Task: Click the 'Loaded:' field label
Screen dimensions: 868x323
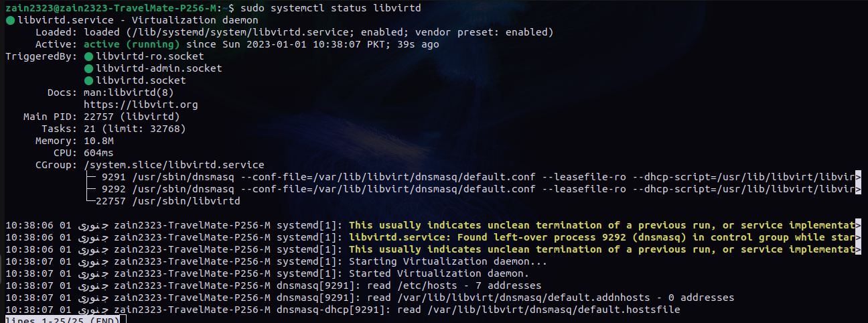Action: point(57,32)
